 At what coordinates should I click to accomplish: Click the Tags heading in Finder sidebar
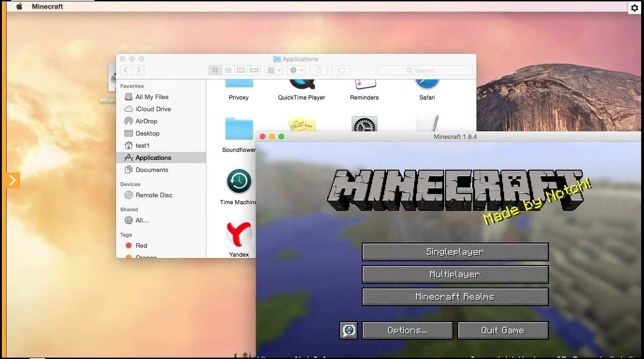126,235
